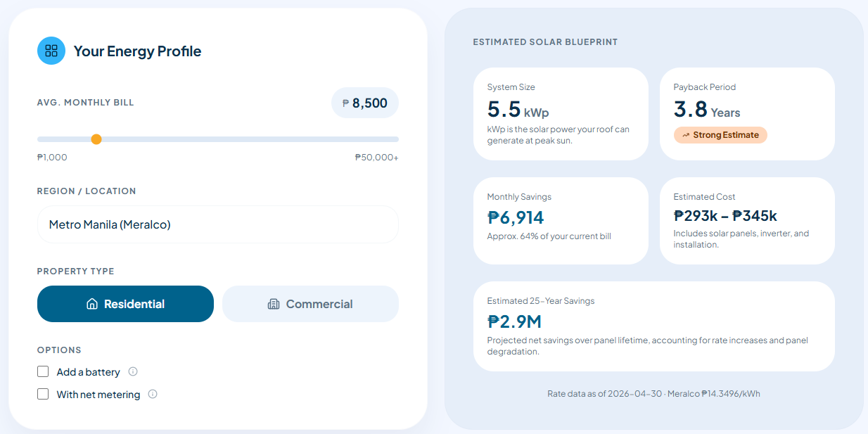This screenshot has width=868, height=434.
Task: Click the Strong Estimate badge
Action: click(720, 135)
